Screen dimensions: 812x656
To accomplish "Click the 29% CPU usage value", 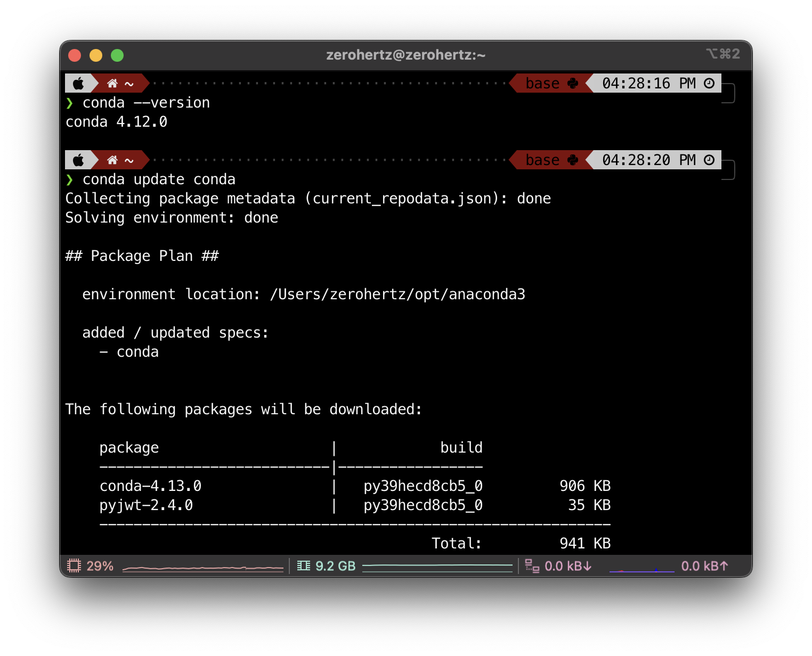I will [100, 566].
